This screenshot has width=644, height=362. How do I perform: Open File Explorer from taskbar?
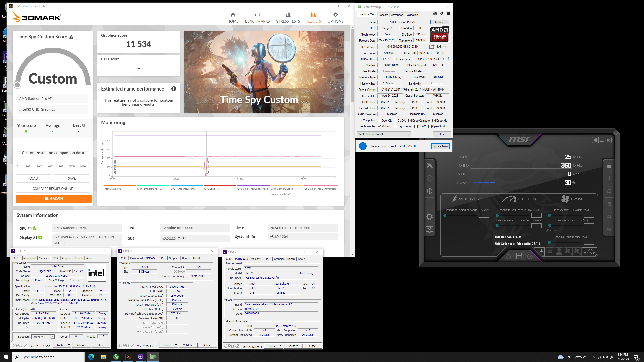click(x=103, y=357)
